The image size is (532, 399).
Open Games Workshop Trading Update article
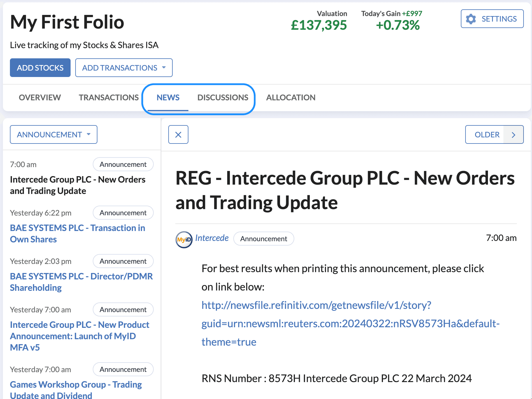click(76, 389)
